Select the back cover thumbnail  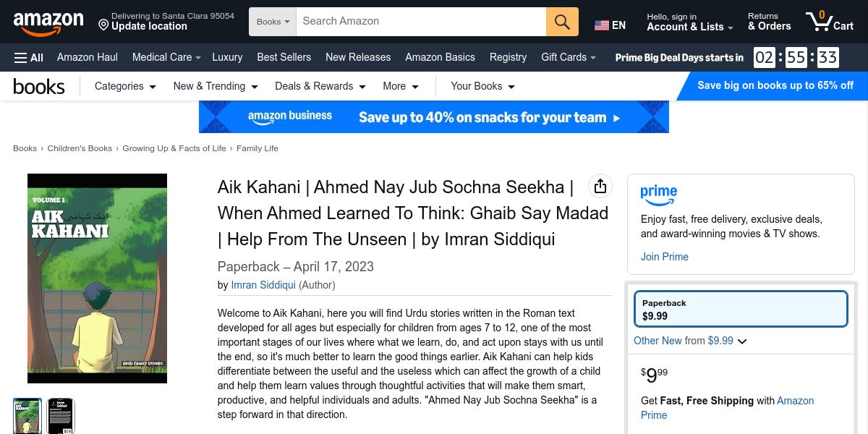coord(61,416)
